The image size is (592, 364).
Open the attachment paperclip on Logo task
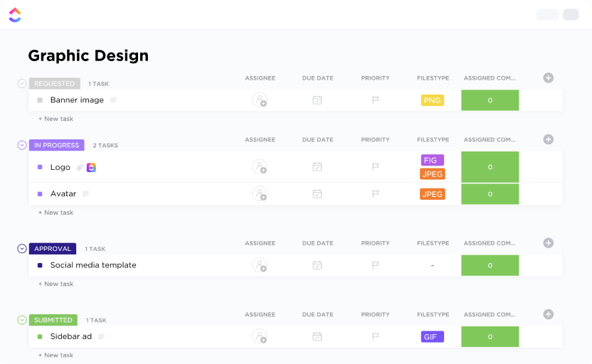(80, 168)
